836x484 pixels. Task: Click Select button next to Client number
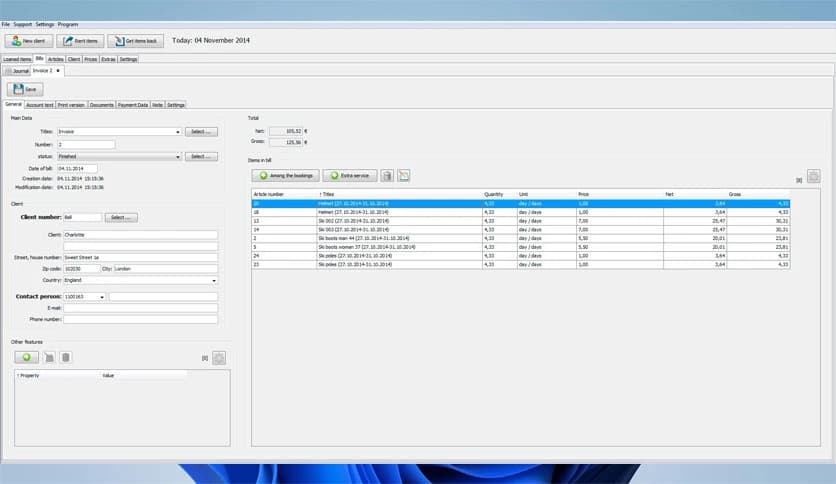pyautogui.click(x=121, y=217)
